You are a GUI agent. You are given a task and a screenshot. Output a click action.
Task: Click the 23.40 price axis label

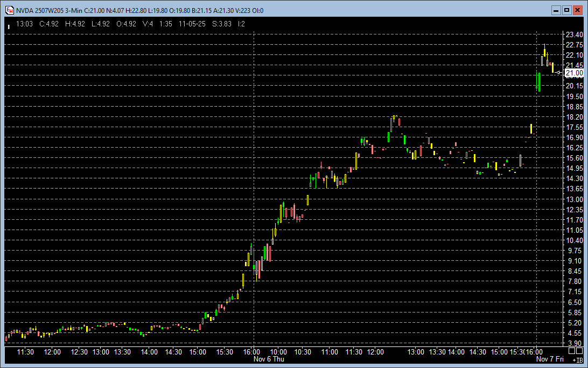[x=573, y=34]
